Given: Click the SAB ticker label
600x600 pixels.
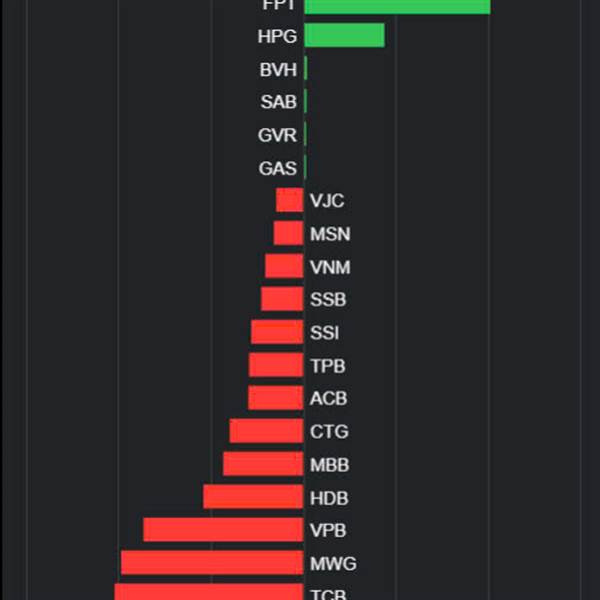Looking at the screenshot, I should [x=279, y=102].
